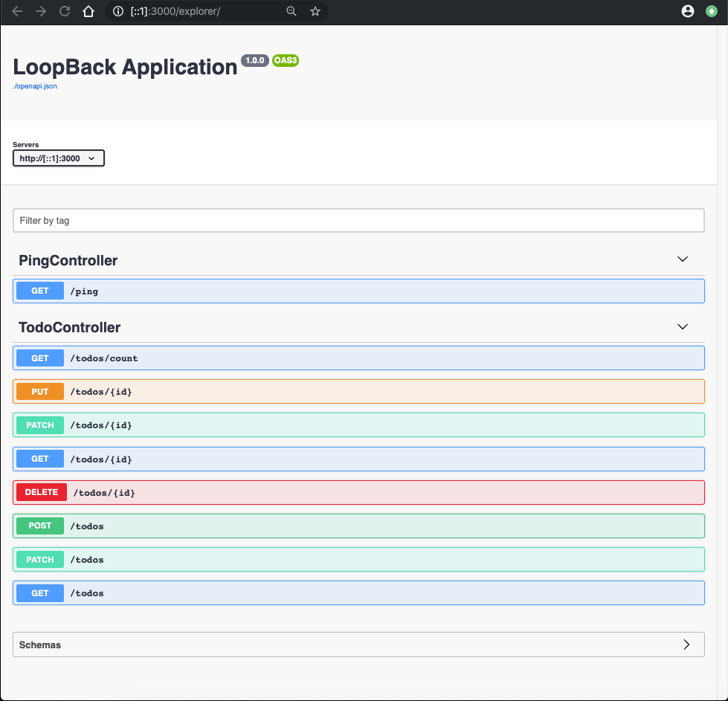
Task: Expand the PUT /todos/{id} endpoint
Action: [x=358, y=392]
